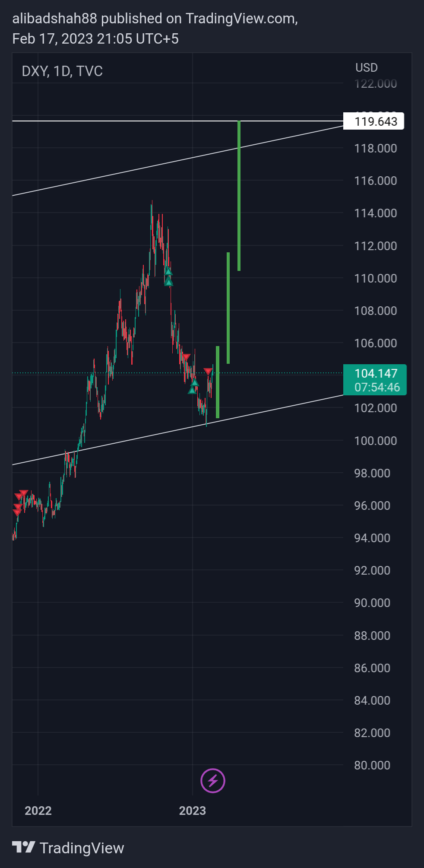Click the 106.000 price axis label
Image resolution: width=424 pixels, height=868 pixels.
pyautogui.click(x=376, y=343)
